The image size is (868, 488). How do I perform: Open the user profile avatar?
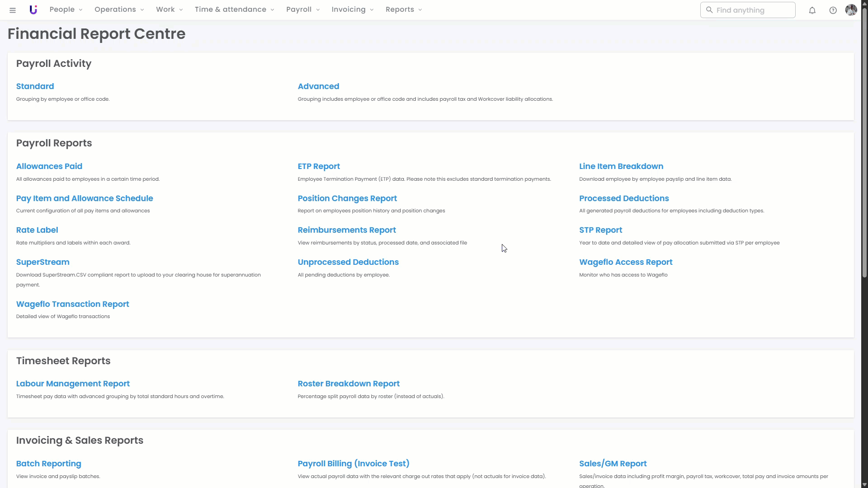pos(851,10)
